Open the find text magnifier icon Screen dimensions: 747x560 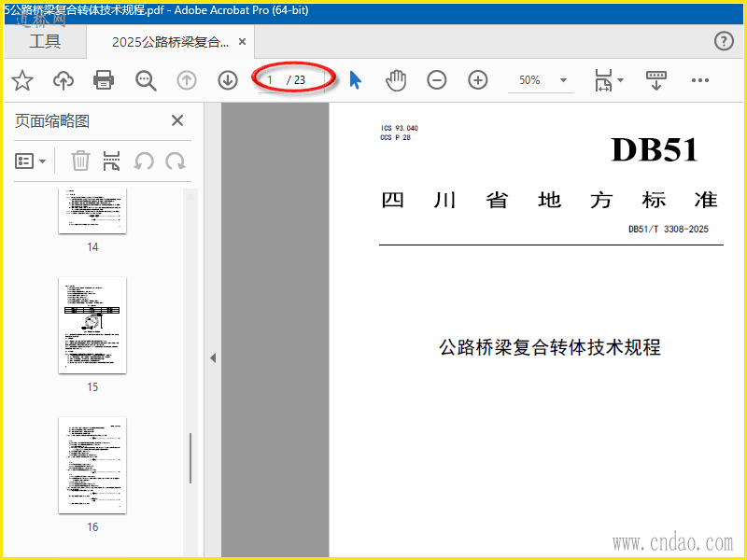(x=146, y=80)
